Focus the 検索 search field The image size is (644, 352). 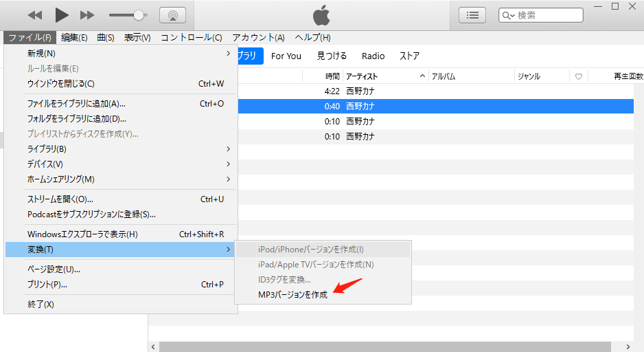[x=541, y=15]
